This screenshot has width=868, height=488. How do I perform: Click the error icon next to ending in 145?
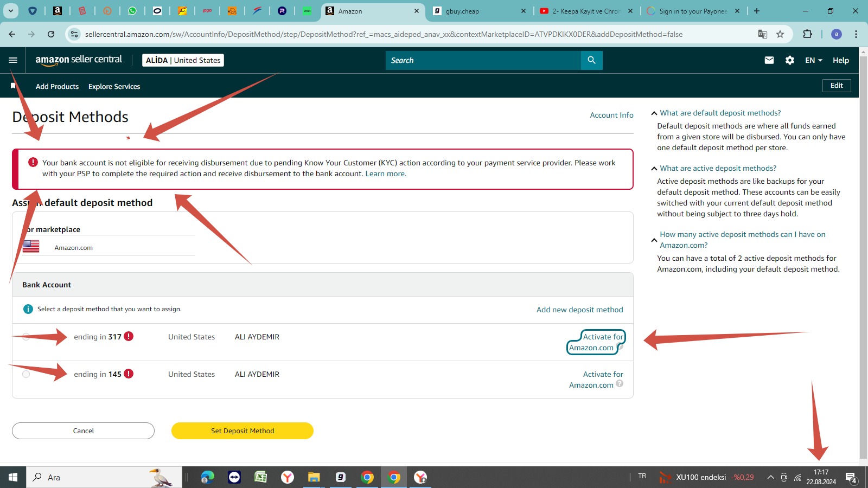(x=129, y=374)
